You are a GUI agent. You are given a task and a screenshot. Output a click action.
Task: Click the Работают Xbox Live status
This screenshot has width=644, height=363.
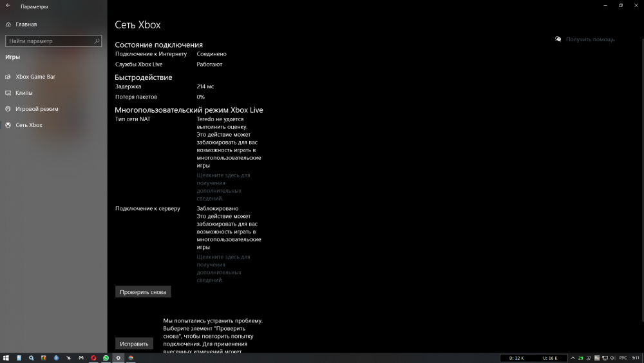[x=209, y=64]
